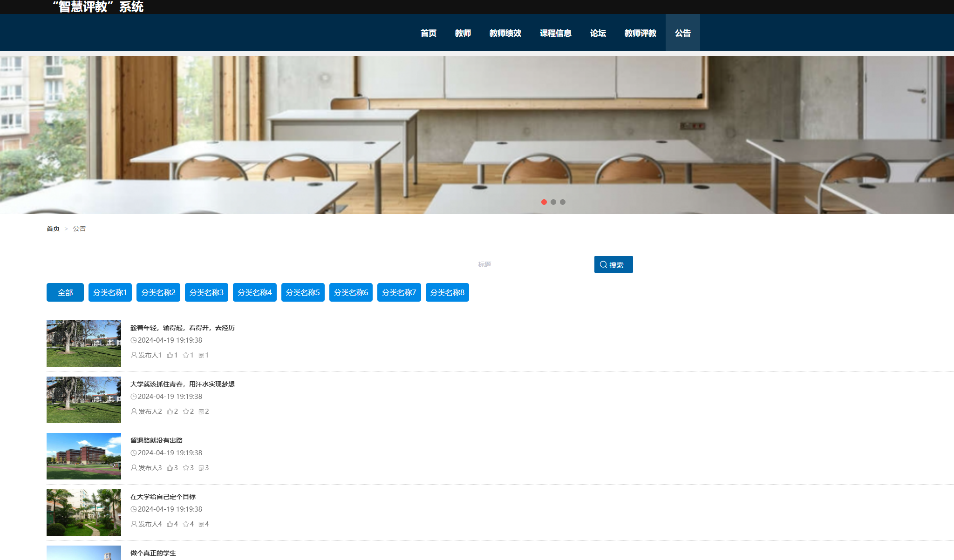954x560 pixels.
Task: Open the post titled 大学就该抓住青春，用汗水实现梦想
Action: [x=183, y=384]
